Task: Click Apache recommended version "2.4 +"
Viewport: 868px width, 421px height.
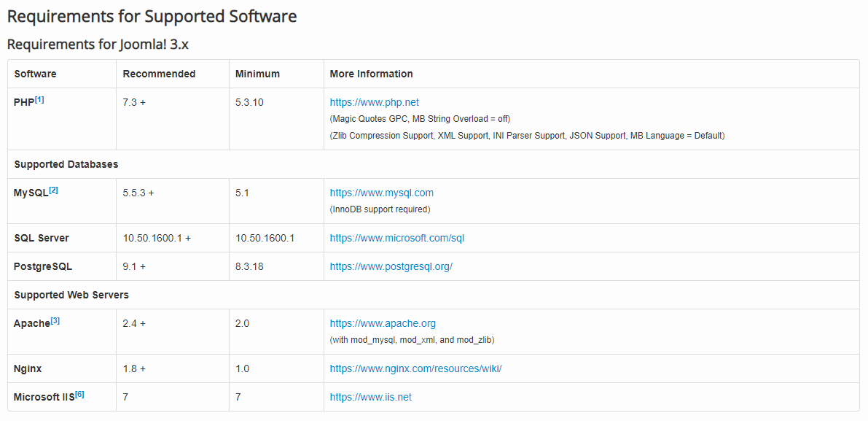Action: coord(135,323)
